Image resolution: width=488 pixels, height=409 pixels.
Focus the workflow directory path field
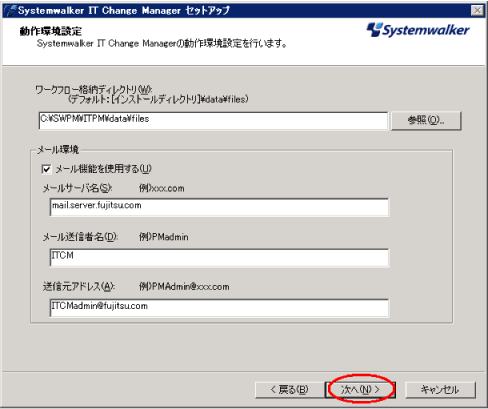[x=213, y=120]
